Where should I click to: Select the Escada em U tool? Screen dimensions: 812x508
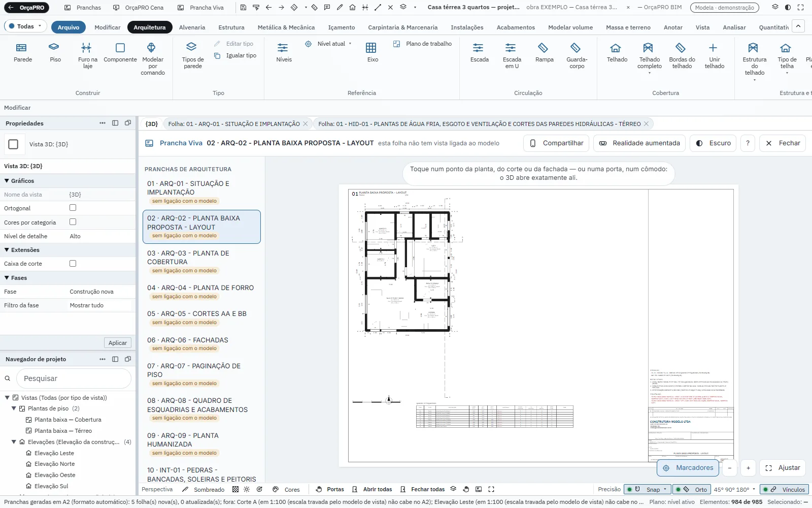(512, 55)
